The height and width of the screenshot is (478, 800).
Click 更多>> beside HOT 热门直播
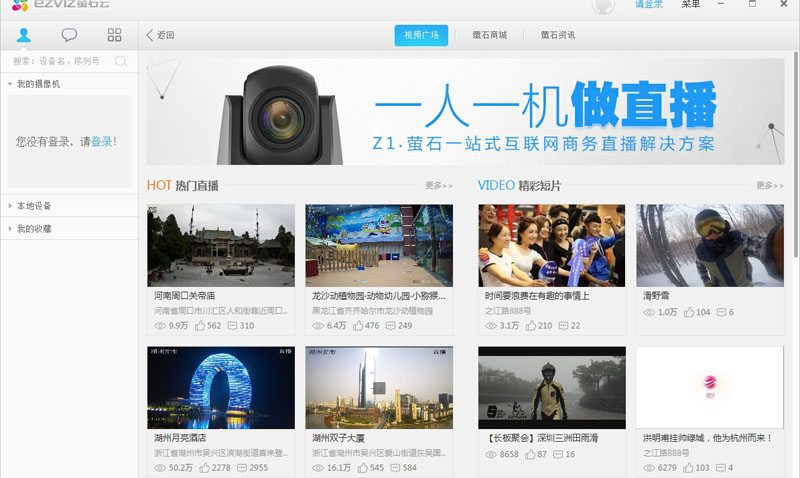[439, 186]
